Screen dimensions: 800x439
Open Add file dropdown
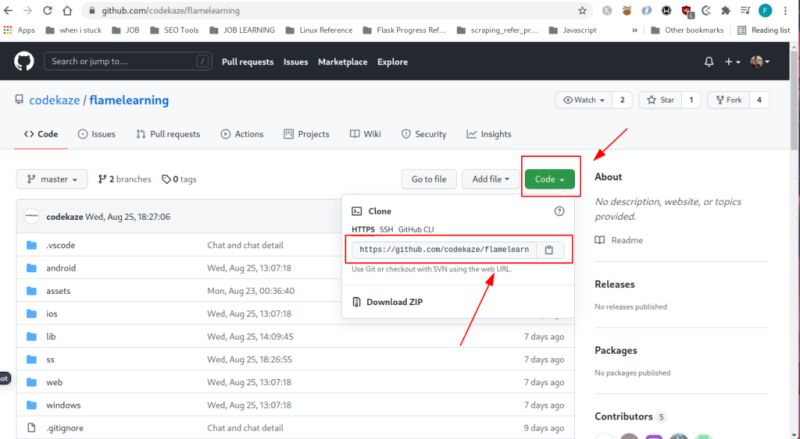click(490, 179)
